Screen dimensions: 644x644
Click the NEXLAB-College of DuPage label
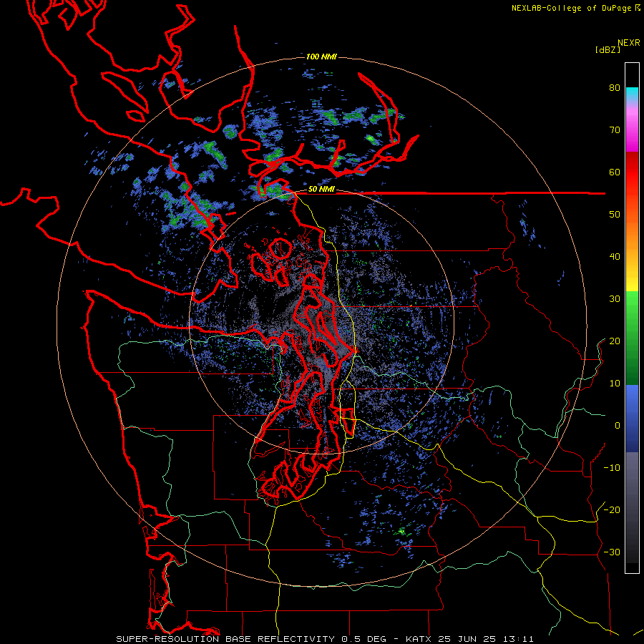pyautogui.click(x=575, y=8)
